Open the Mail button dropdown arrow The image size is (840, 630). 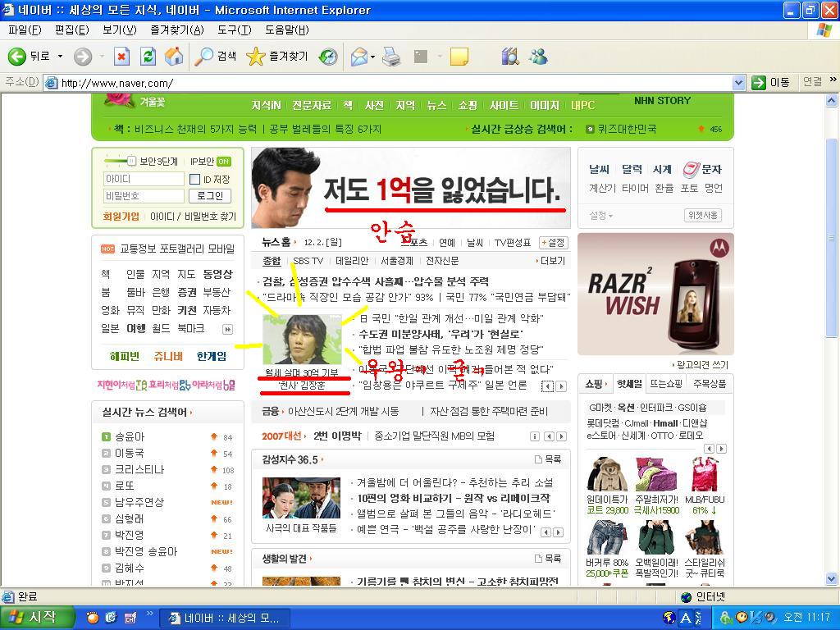coord(373,57)
